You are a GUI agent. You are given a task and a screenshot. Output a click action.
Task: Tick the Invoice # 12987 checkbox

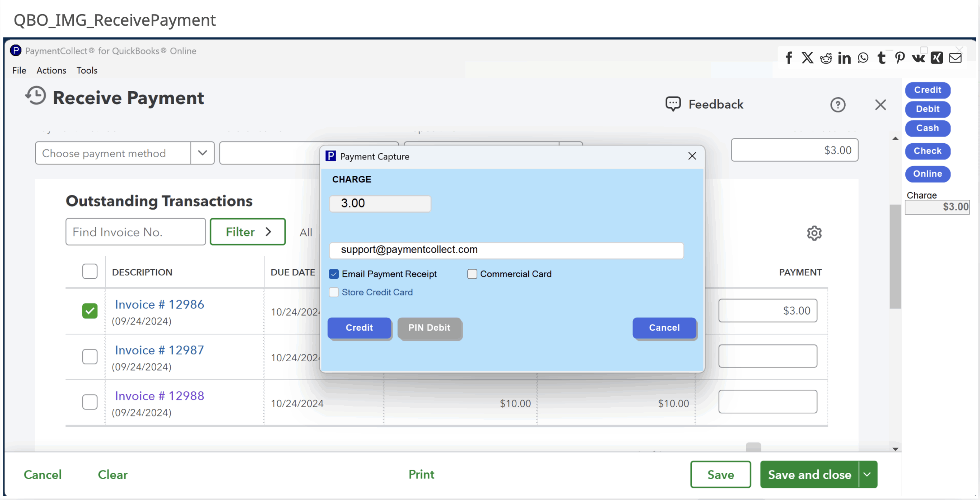pos(90,356)
